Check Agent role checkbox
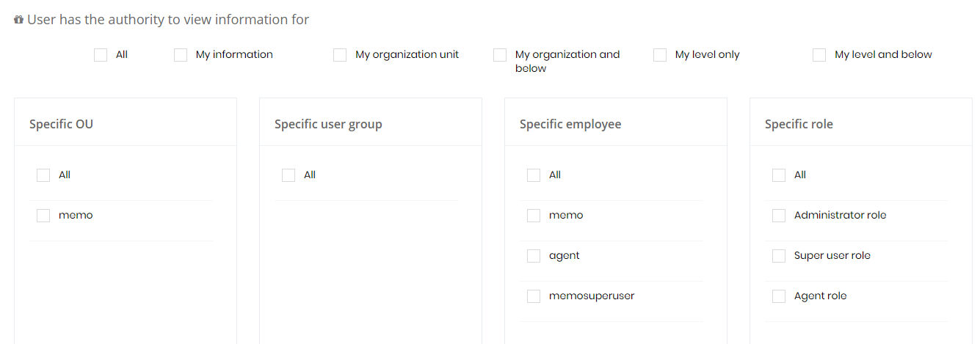The width and height of the screenshot is (980, 344). 779,296
